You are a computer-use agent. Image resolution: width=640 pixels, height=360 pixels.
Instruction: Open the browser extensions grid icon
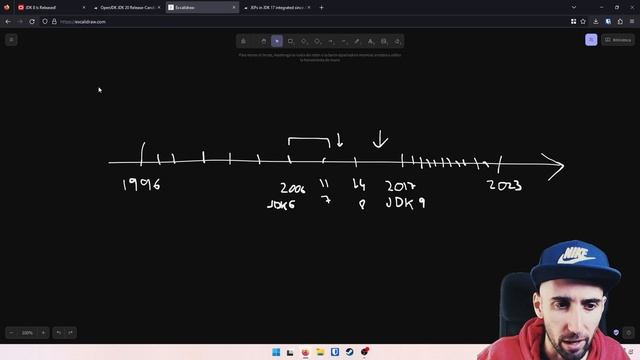tap(573, 22)
